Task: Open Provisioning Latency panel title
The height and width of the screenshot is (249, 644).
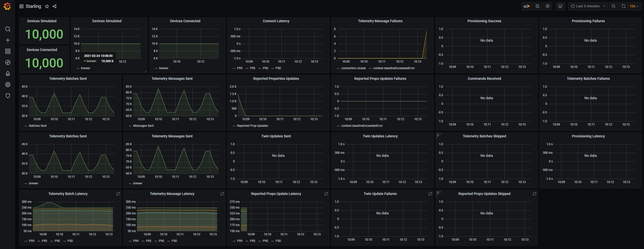Action: [x=588, y=136]
